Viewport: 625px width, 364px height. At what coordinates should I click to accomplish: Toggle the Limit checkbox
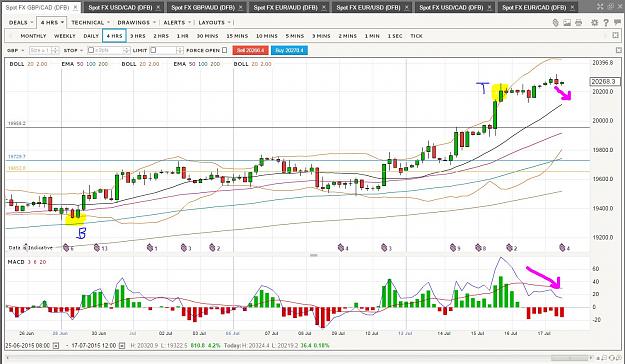153,50
